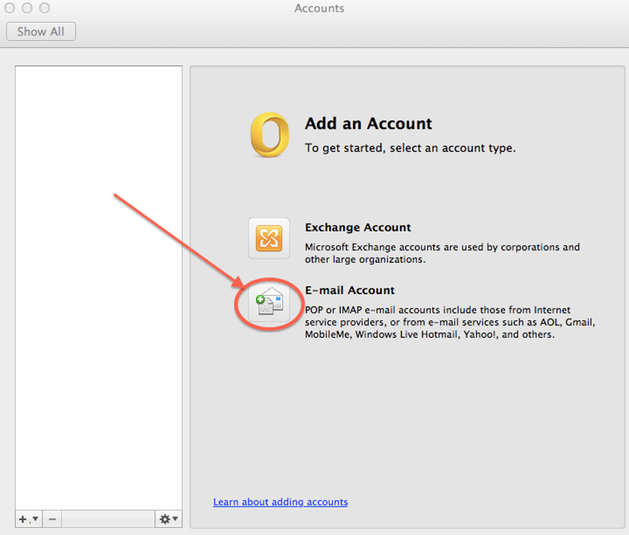
Task: Click the minimize window button
Action: (x=27, y=8)
